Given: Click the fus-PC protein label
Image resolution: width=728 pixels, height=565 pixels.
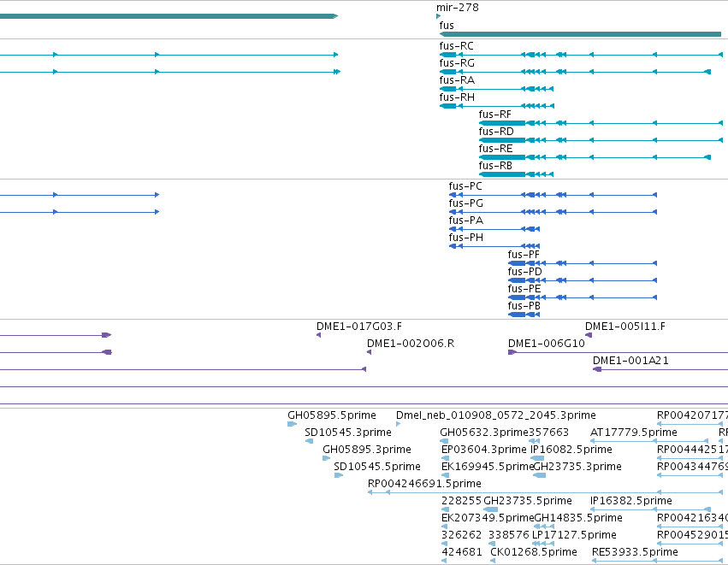Looking at the screenshot, I should pos(465,186).
